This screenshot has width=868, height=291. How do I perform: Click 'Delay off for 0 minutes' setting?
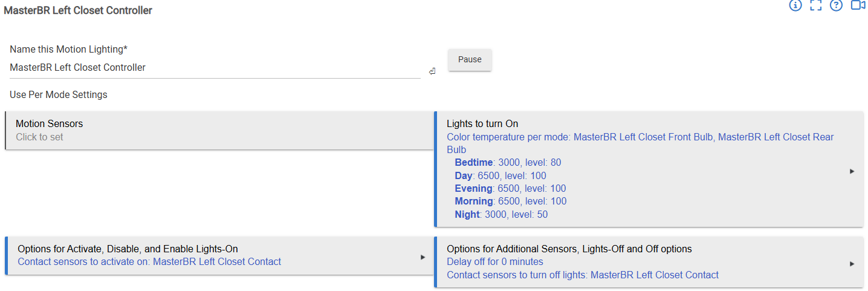494,262
